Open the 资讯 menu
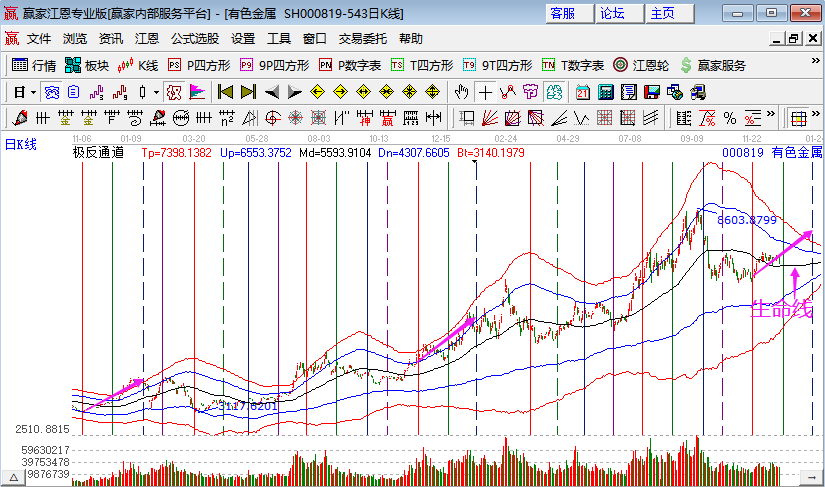825x487 pixels. [110, 38]
